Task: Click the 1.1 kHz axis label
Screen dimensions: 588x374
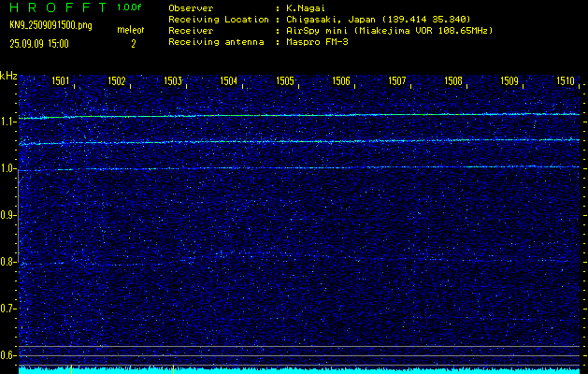Action: click(x=7, y=122)
